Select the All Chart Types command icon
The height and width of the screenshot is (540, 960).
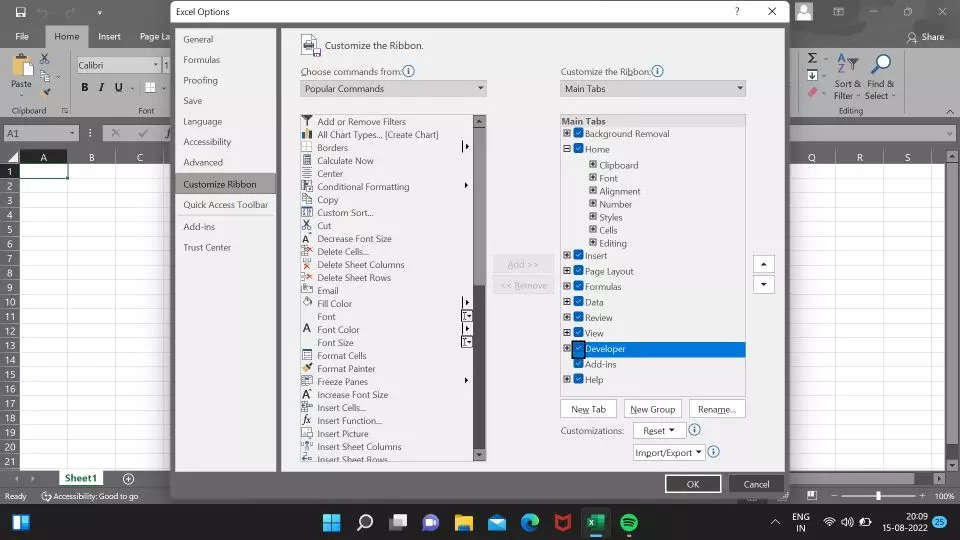click(x=307, y=134)
